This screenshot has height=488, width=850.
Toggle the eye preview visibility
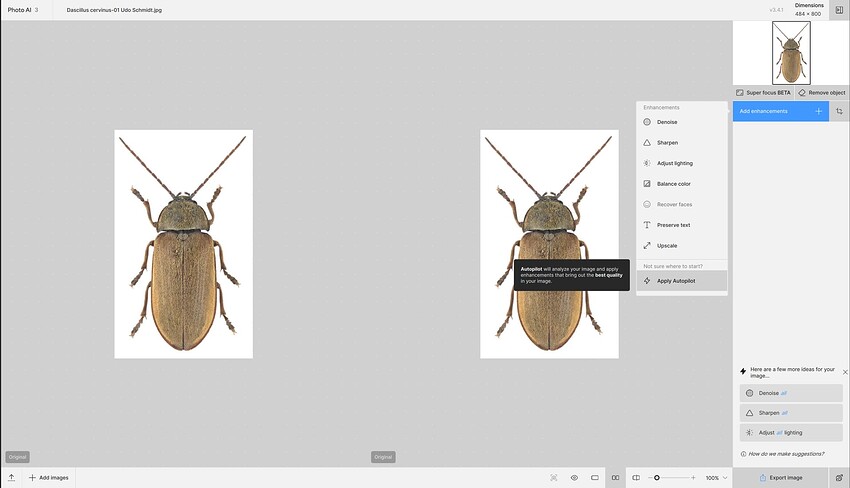click(574, 478)
